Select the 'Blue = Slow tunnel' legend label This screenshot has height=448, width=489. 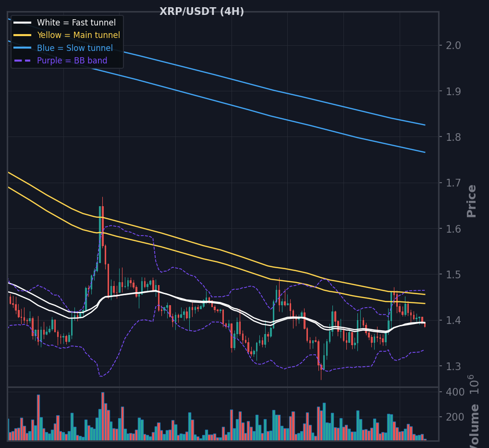coord(75,48)
